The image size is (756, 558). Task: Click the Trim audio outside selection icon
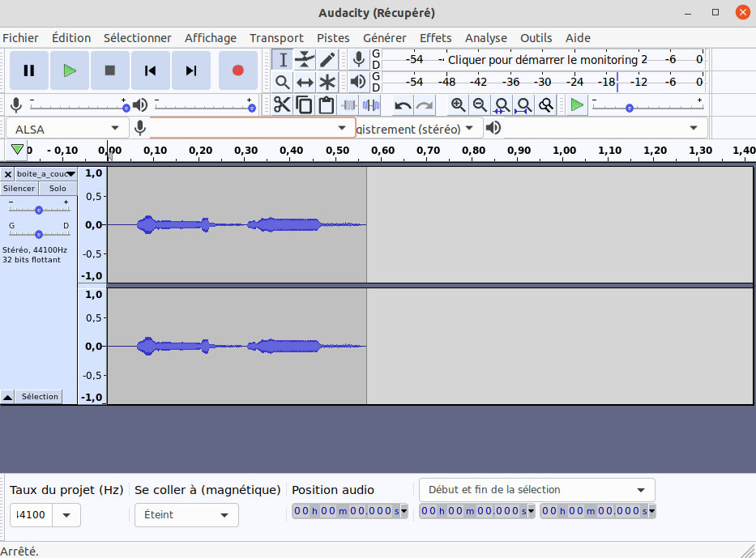coord(348,105)
